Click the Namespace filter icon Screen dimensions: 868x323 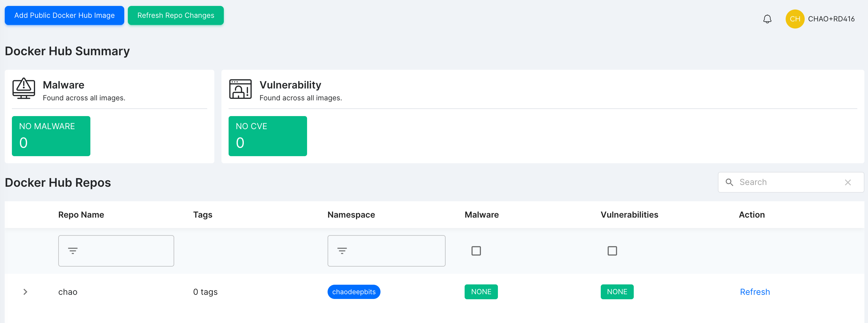(x=342, y=251)
